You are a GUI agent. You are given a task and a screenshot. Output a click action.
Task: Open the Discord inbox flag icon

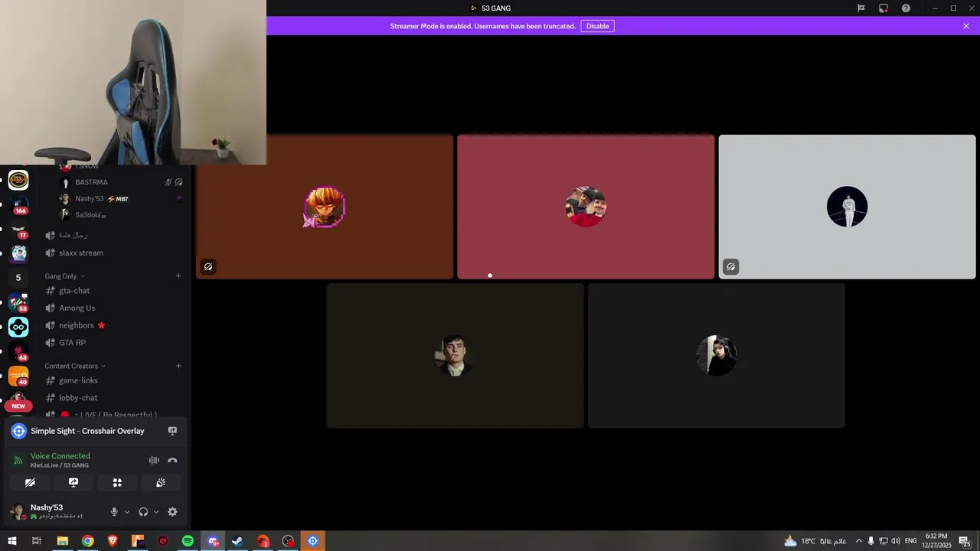pyautogui.click(x=861, y=8)
